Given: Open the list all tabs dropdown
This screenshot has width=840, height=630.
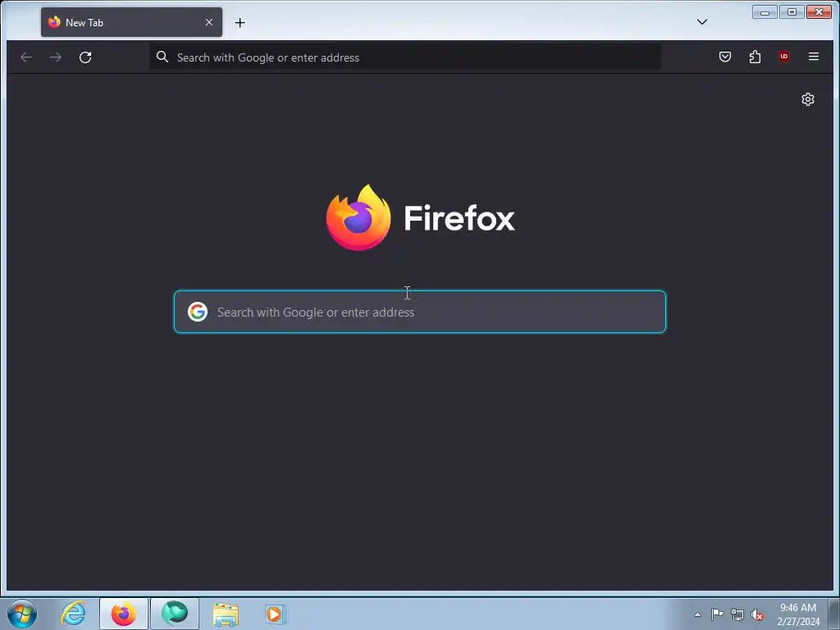Looking at the screenshot, I should [x=702, y=22].
